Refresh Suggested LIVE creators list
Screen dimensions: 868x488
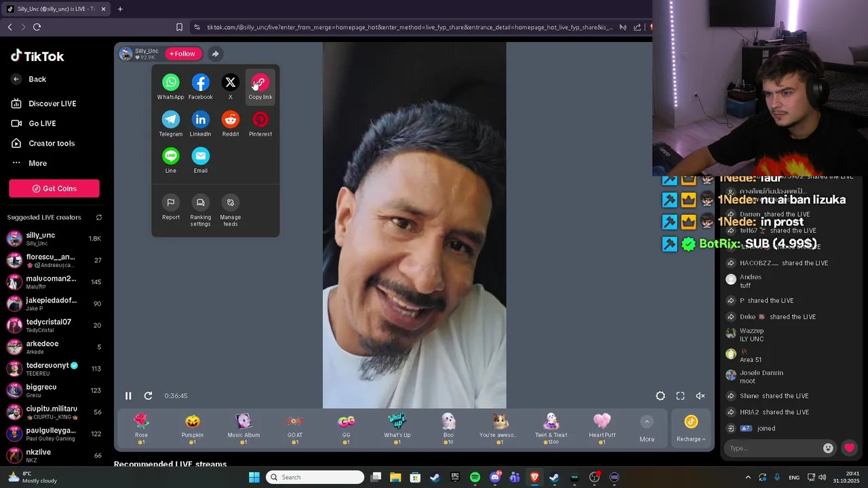click(98, 218)
